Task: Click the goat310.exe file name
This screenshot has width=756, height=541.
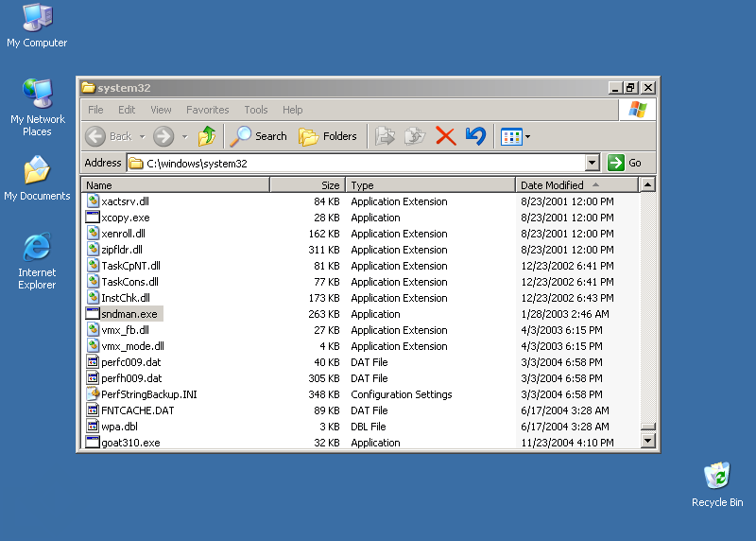Action: (x=130, y=443)
